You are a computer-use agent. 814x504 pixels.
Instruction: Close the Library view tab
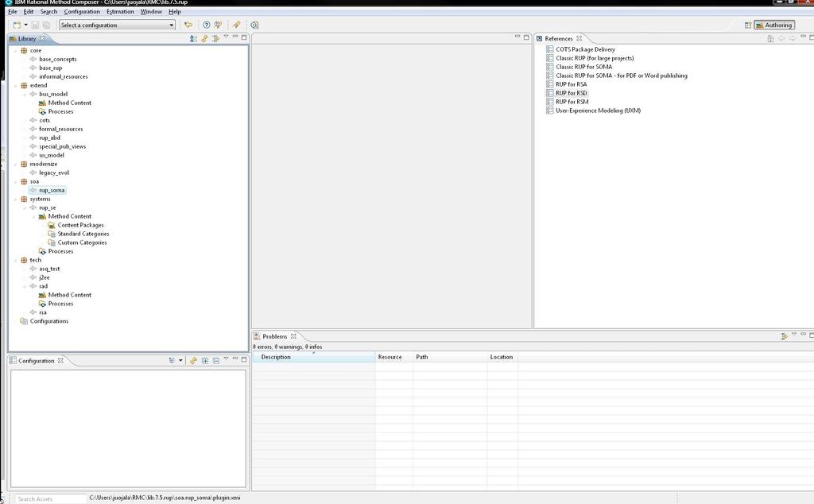42,38
